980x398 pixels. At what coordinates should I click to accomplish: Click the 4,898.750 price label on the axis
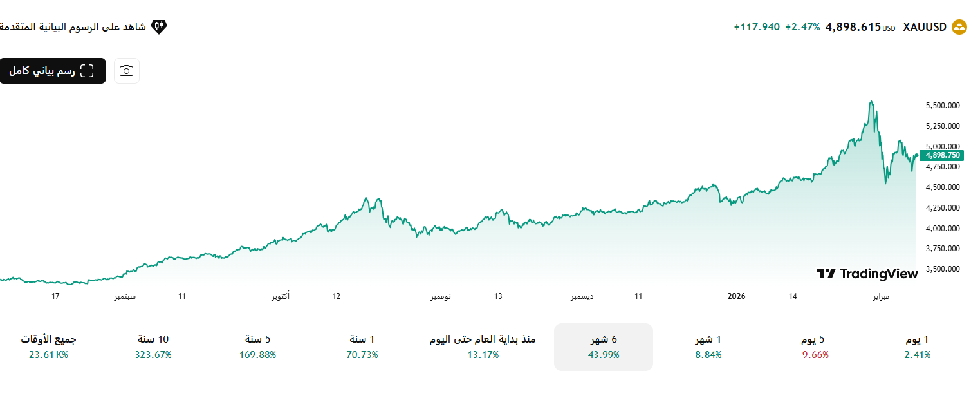(941, 155)
